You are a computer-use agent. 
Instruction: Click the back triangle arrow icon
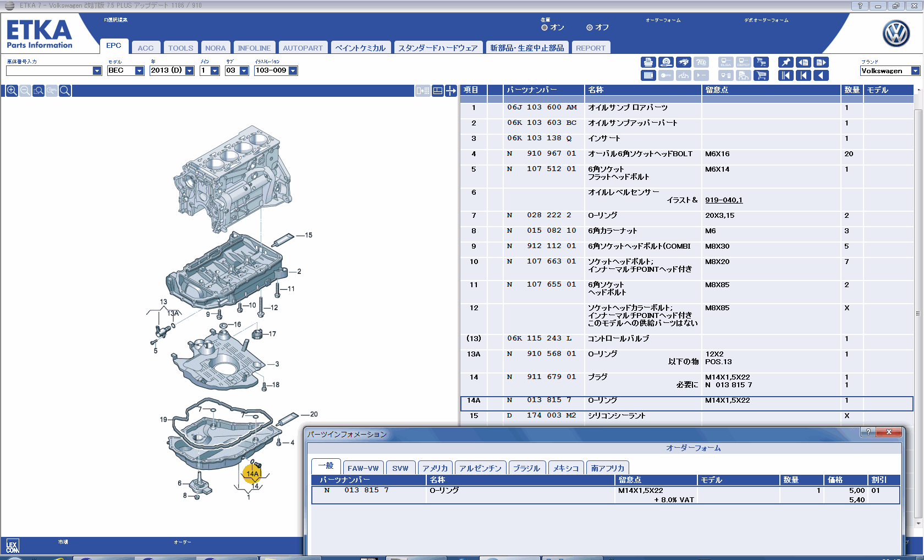pos(821,75)
